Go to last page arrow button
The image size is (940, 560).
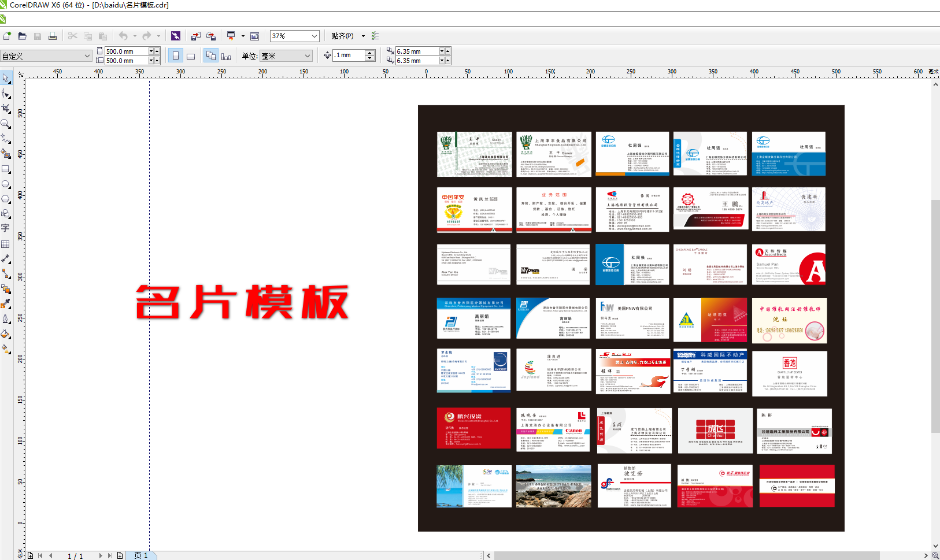coord(109,555)
